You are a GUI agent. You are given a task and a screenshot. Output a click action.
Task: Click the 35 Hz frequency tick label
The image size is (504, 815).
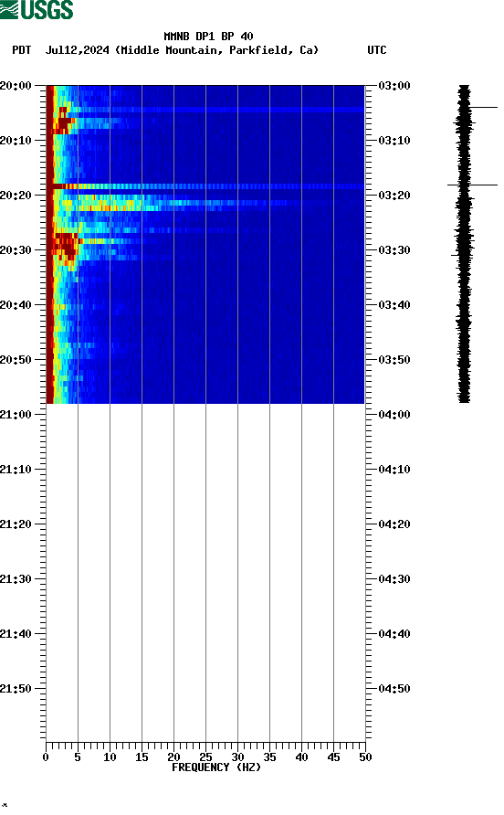(269, 757)
